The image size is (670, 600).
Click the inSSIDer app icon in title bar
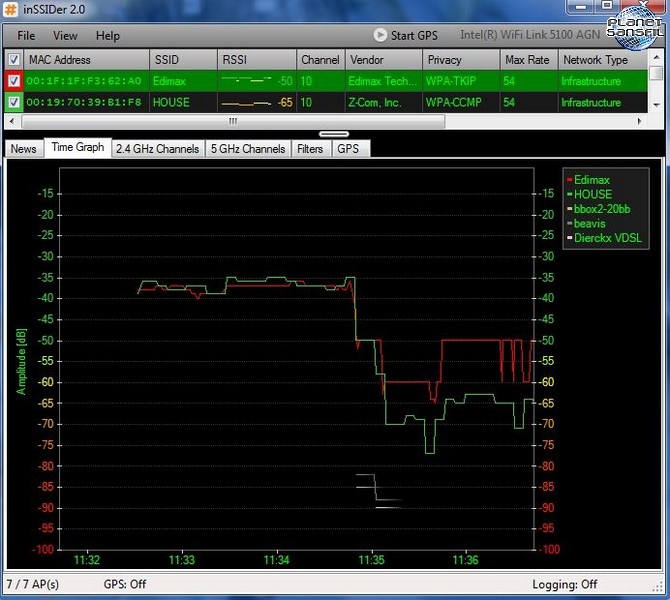[x=11, y=10]
